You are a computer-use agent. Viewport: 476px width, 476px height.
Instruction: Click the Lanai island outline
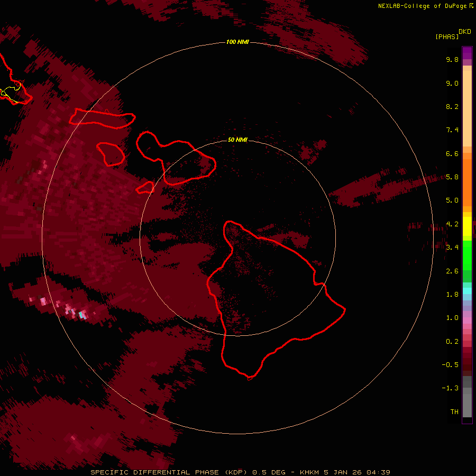click(x=111, y=154)
